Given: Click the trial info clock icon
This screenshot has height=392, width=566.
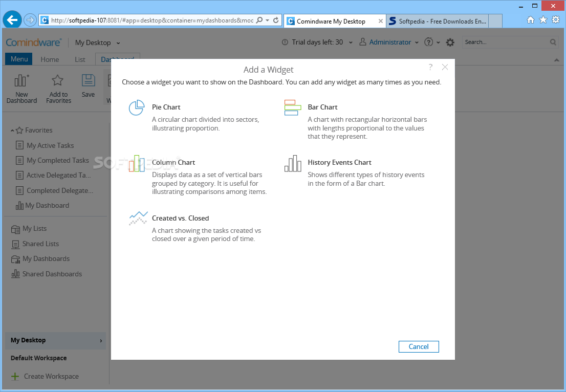Looking at the screenshot, I should [285, 42].
